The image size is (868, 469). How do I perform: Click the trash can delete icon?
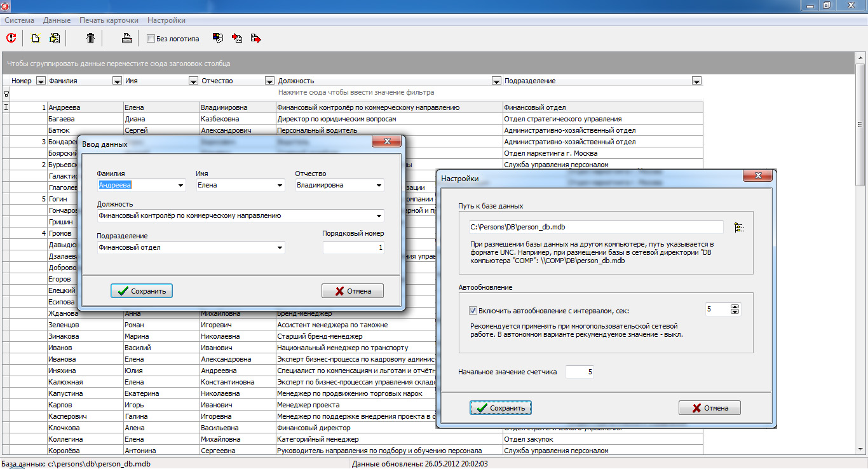[x=90, y=39]
